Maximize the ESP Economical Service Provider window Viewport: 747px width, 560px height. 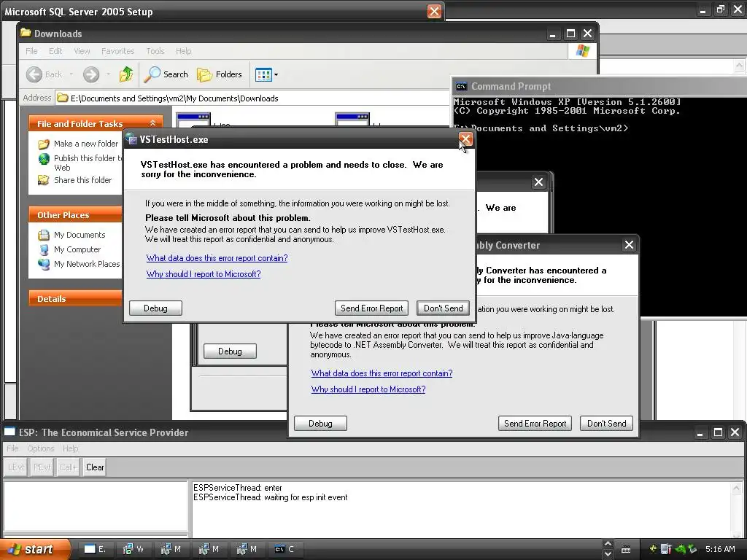point(718,432)
